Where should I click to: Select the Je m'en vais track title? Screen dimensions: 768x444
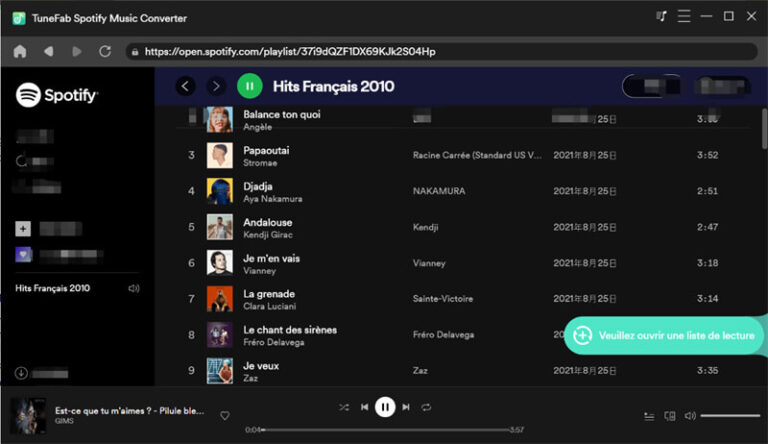[271, 258]
